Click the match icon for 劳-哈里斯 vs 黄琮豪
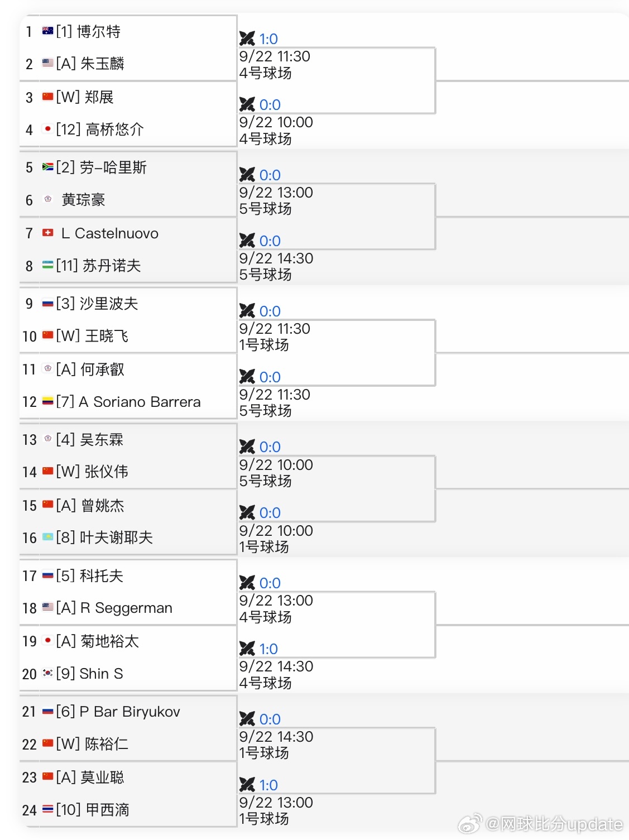Screen dimensions: 629x840 point(247,175)
